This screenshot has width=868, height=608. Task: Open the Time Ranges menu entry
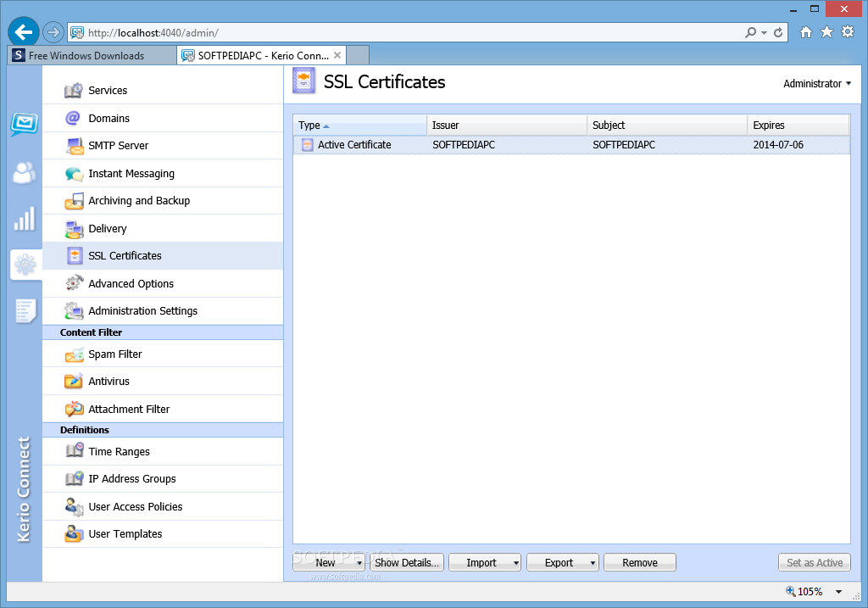pos(163,451)
